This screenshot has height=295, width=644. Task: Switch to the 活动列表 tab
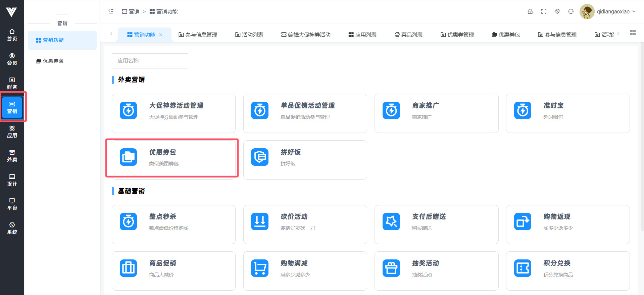[249, 35]
